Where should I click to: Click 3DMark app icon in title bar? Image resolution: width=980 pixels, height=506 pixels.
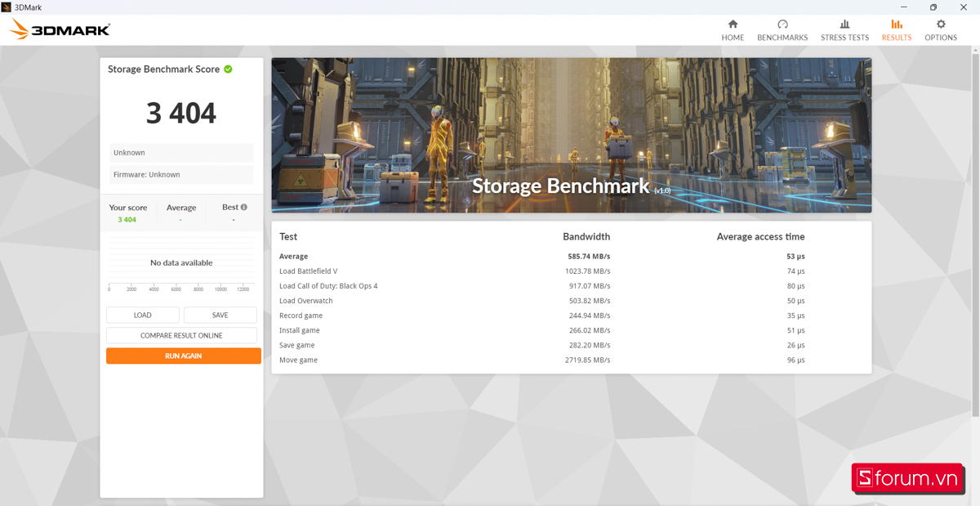7,7
